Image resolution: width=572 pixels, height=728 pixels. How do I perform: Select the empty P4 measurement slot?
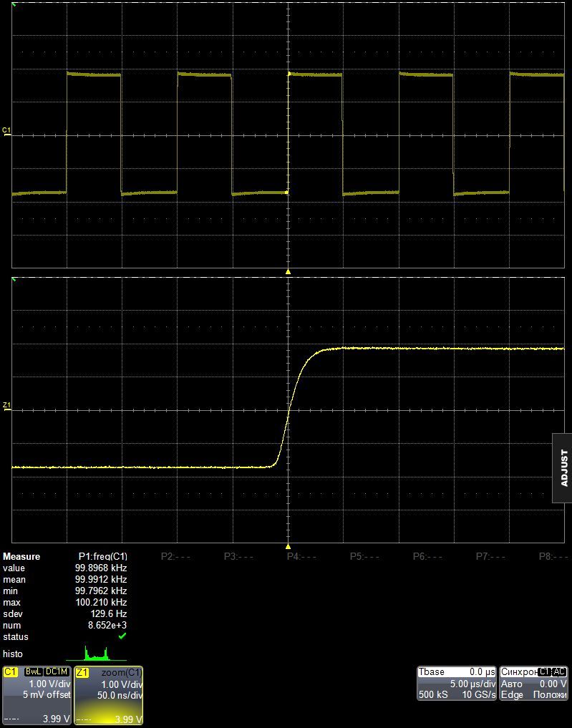[x=301, y=556]
